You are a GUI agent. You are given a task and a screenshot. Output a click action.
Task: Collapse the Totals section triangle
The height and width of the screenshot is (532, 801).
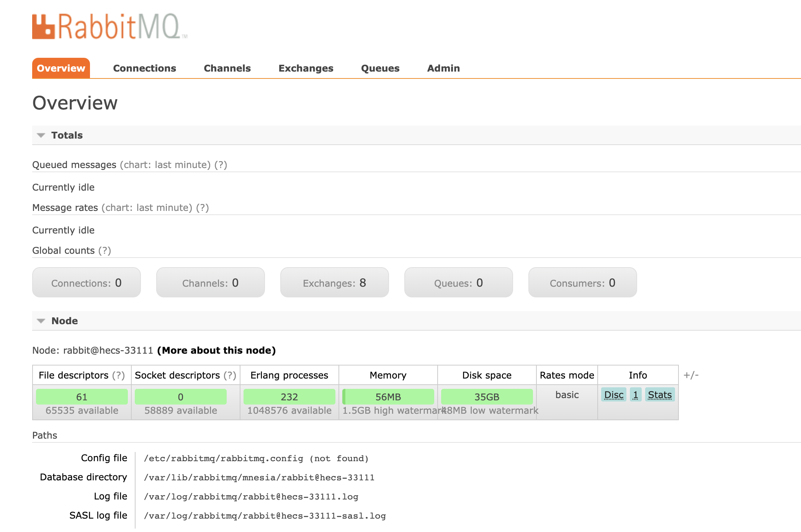coord(41,135)
